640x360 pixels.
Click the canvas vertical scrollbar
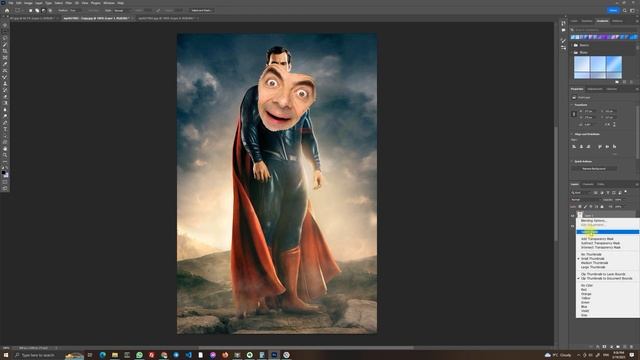pyautogui.click(x=556, y=184)
